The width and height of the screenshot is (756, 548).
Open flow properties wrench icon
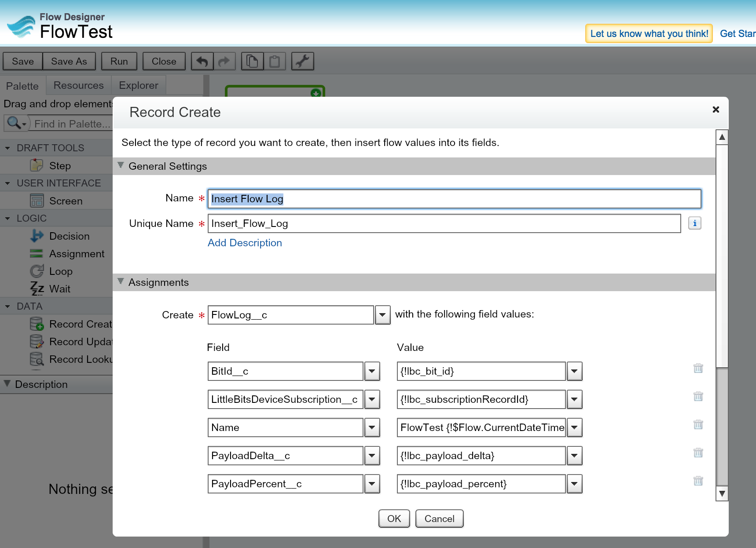(x=302, y=61)
